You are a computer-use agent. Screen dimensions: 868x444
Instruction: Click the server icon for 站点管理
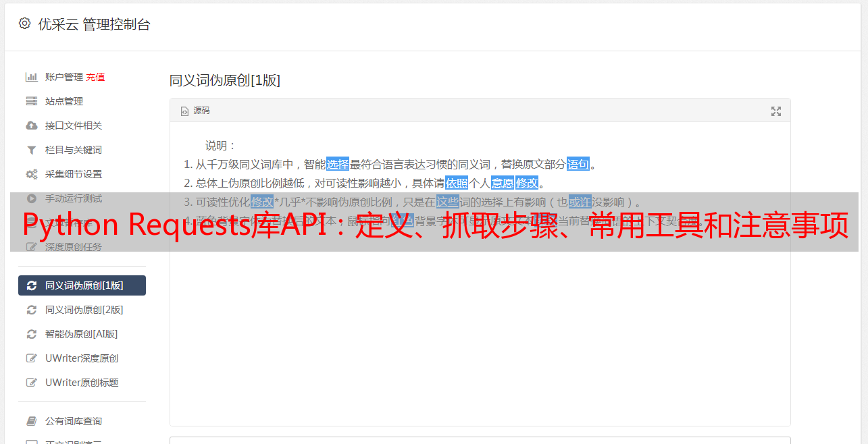[32, 101]
